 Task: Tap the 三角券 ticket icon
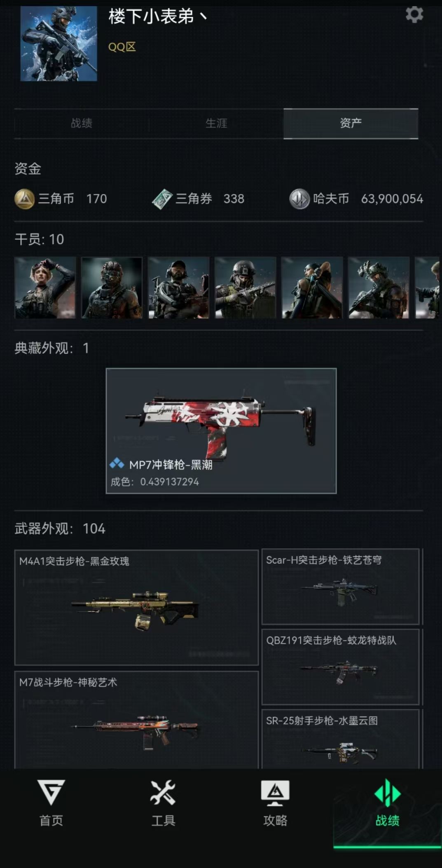(162, 199)
